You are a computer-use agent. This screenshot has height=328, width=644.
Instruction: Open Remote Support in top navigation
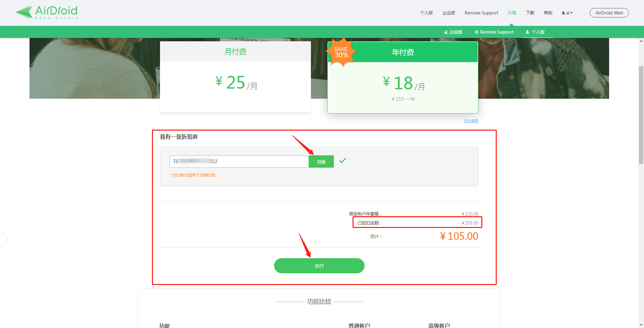point(481,13)
